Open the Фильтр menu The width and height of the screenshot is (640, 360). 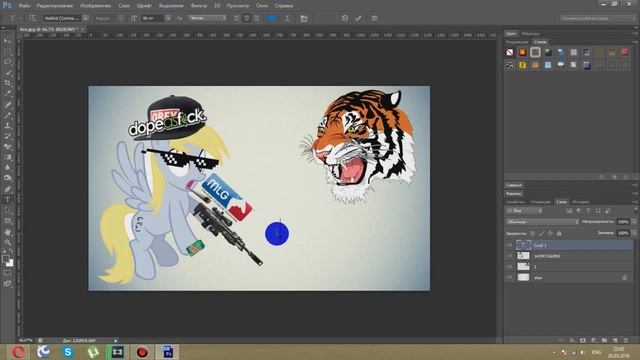click(198, 6)
